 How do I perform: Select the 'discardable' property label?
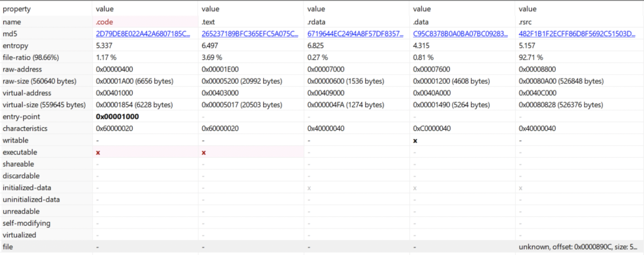tap(21, 176)
